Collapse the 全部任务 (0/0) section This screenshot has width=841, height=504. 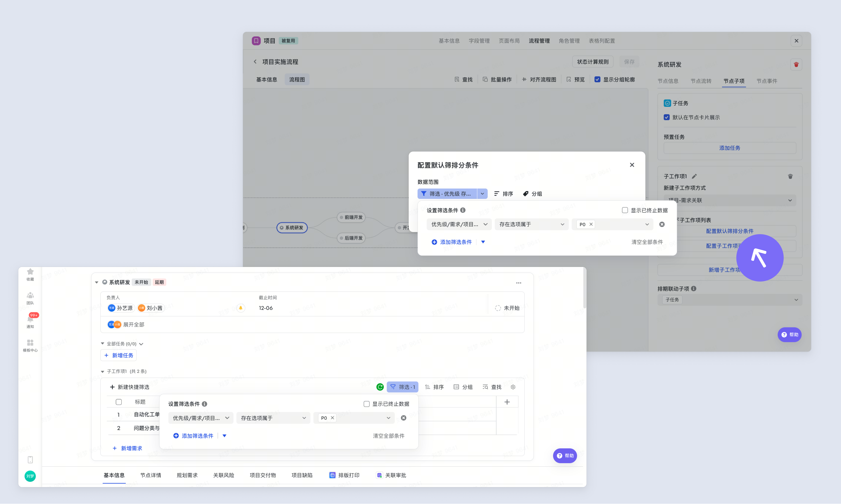[x=103, y=344]
